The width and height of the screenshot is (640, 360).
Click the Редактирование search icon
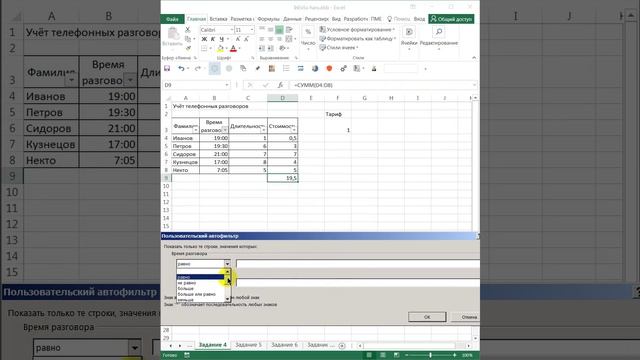tap(439, 32)
